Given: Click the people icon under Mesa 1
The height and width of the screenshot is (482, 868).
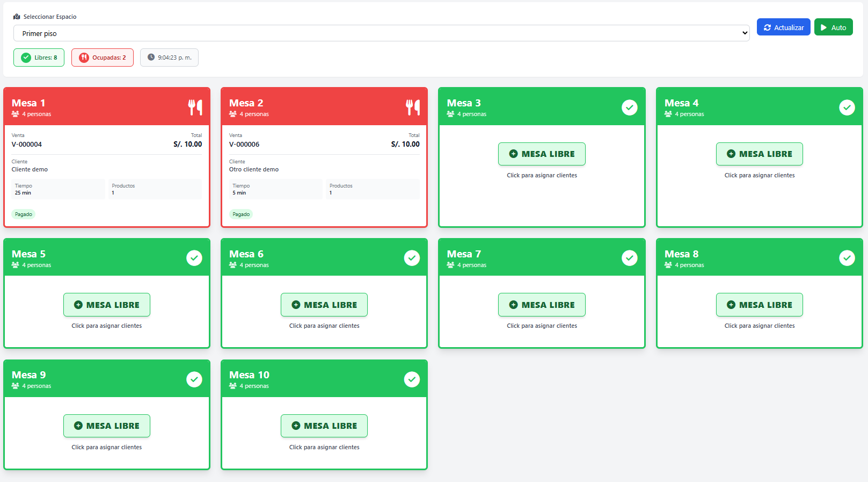Looking at the screenshot, I should pyautogui.click(x=16, y=114).
